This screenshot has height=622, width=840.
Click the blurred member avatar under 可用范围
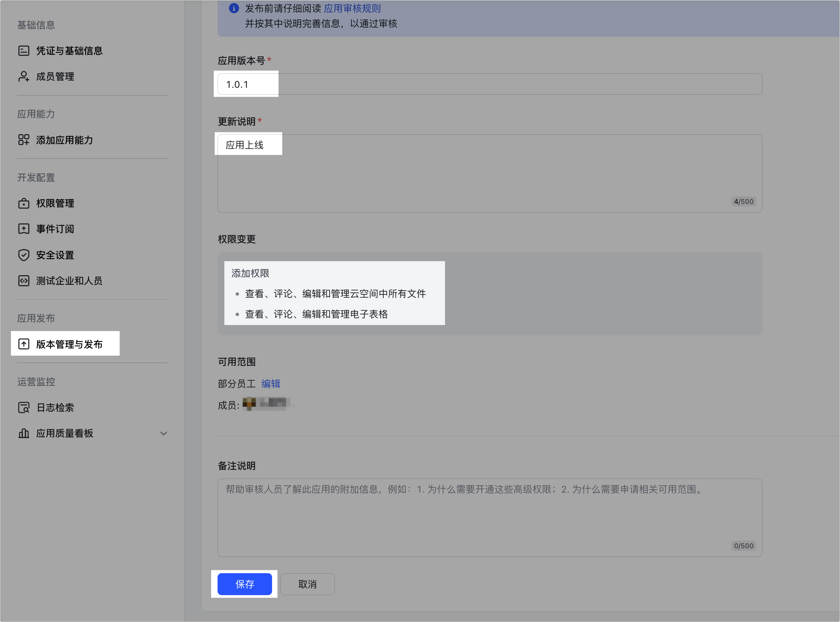[x=267, y=403]
